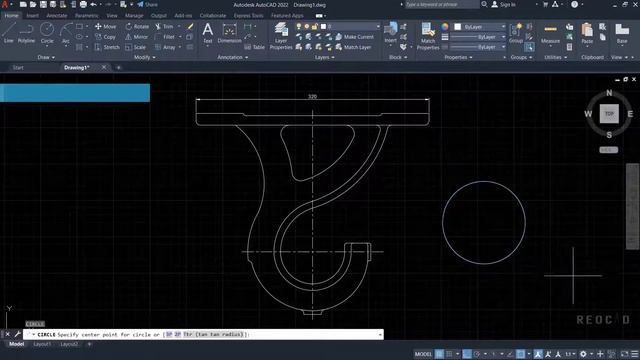Click the Mirror tool
This screenshot has height=360, width=640.
click(136, 37)
